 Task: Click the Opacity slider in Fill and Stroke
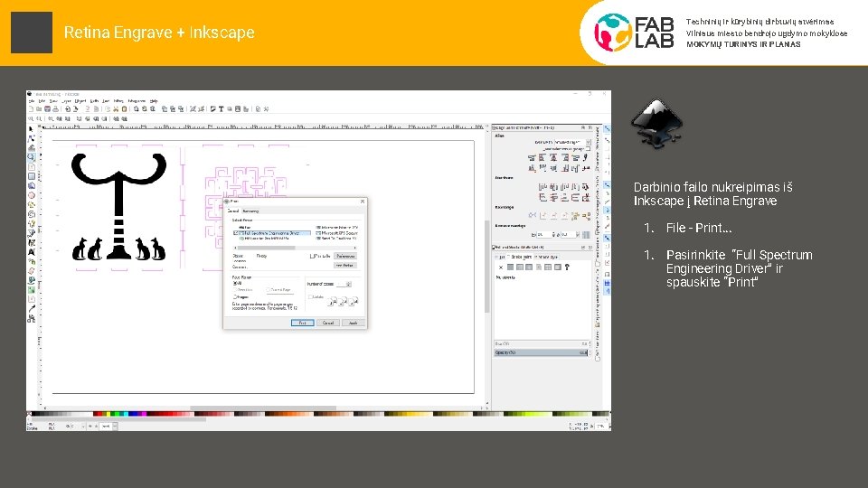click(542, 352)
